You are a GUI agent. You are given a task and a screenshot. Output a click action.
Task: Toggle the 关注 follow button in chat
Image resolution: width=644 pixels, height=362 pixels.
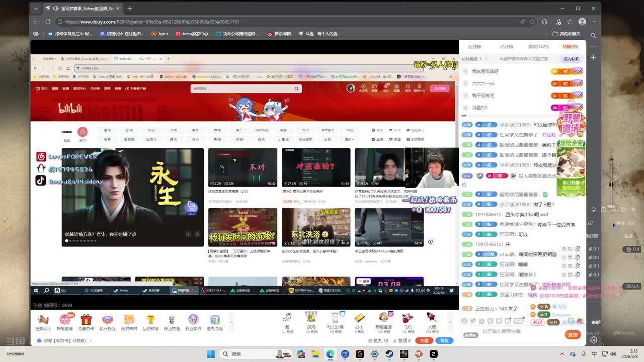point(538,322)
